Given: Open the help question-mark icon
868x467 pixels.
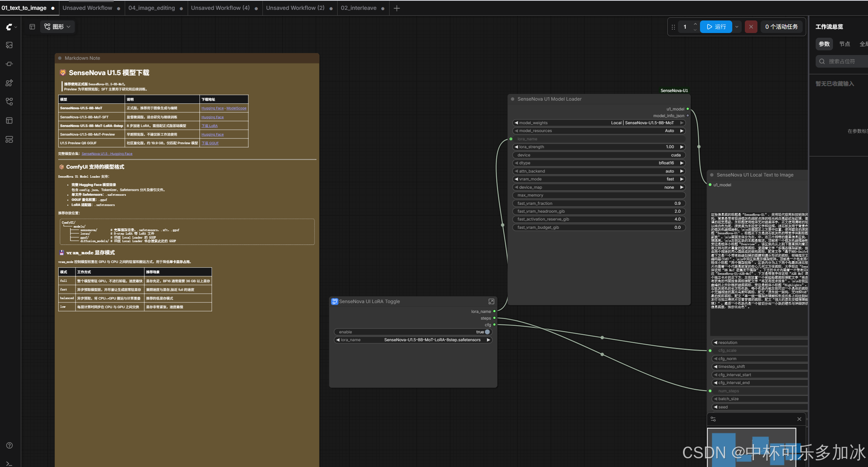Looking at the screenshot, I should (x=9, y=445).
